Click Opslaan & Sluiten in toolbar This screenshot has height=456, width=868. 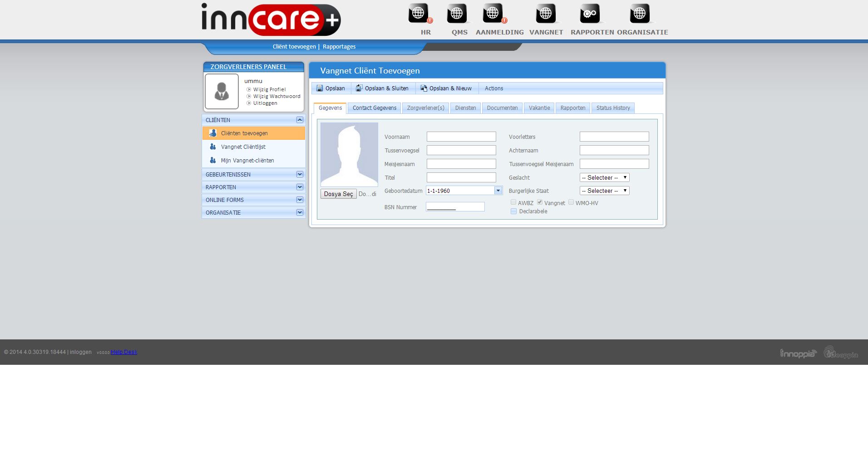click(382, 88)
